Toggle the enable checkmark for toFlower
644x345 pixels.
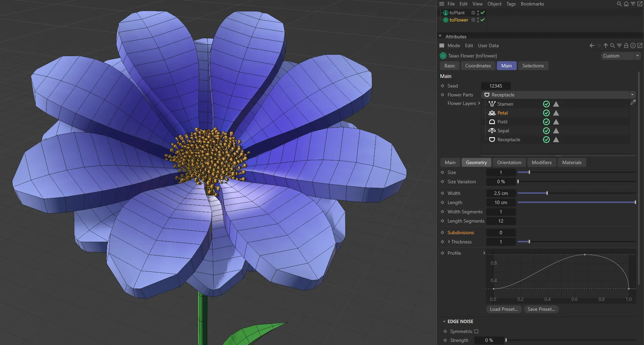coord(482,20)
